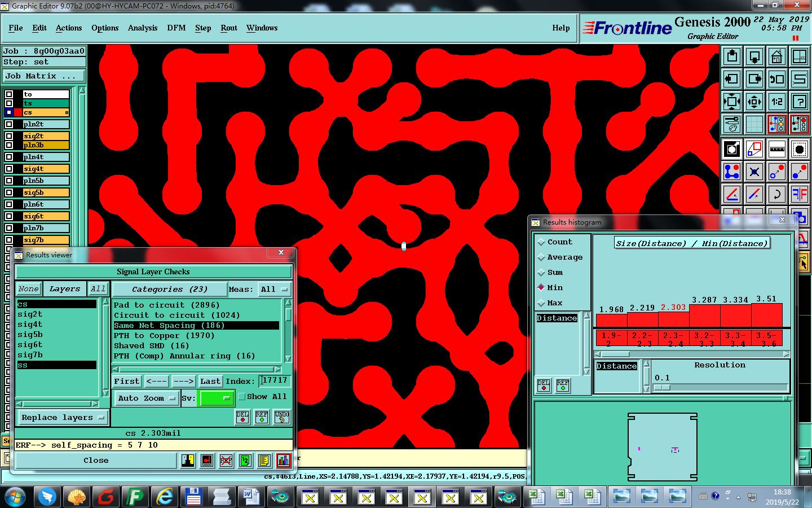Open the Actions menu

point(69,28)
